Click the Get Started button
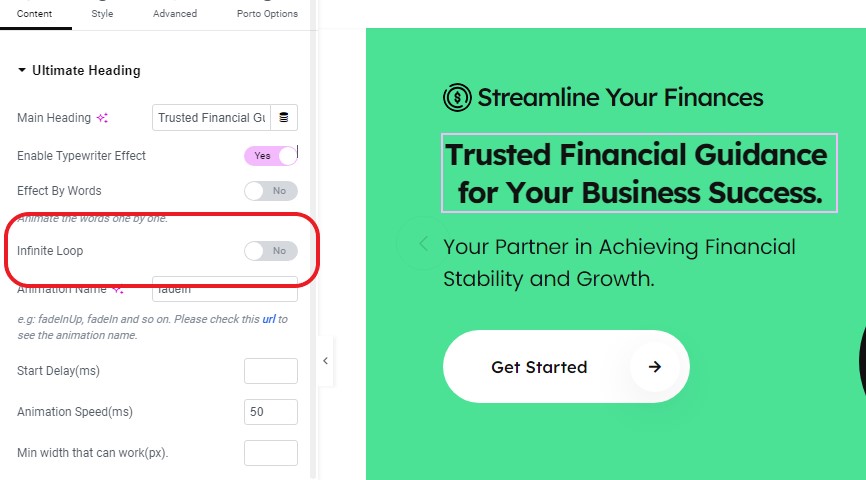 566,367
